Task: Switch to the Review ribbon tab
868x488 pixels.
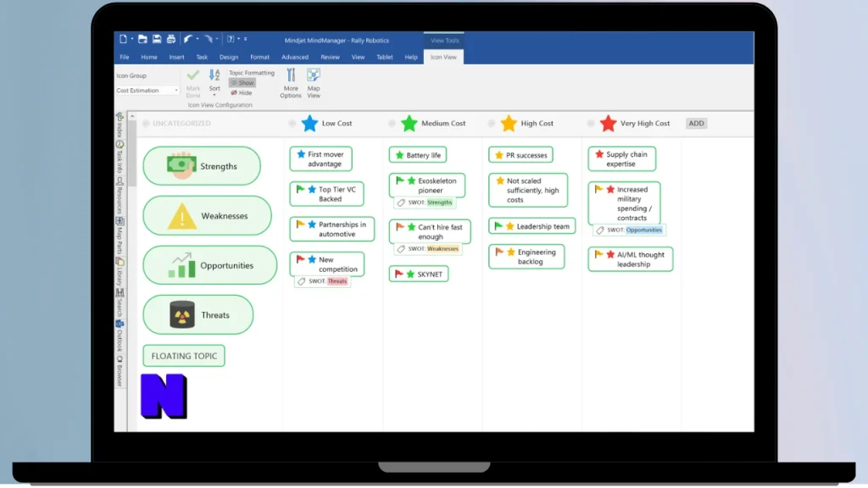Action: click(330, 57)
